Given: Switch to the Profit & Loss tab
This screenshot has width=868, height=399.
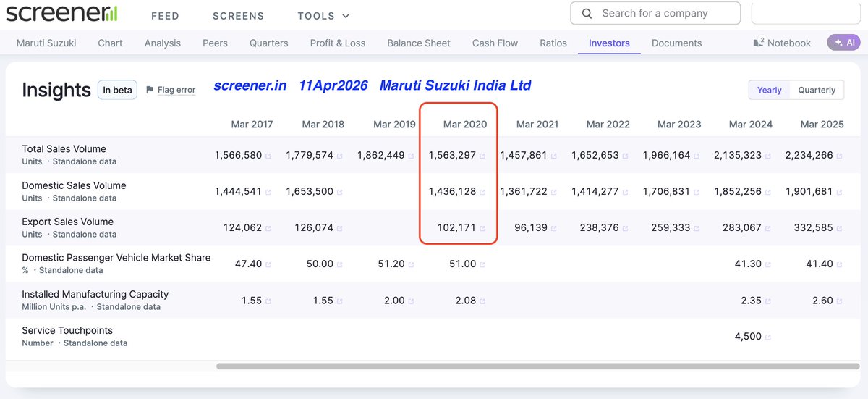Looking at the screenshot, I should point(338,43).
